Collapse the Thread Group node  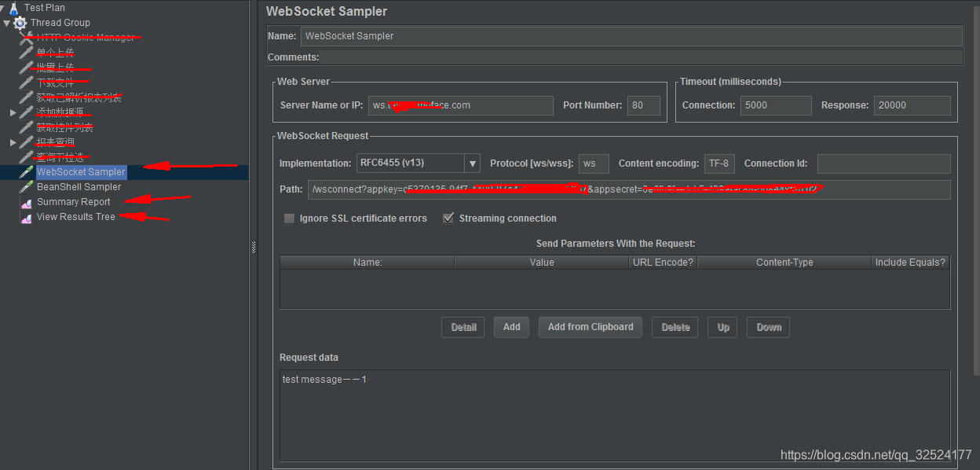(x=7, y=22)
